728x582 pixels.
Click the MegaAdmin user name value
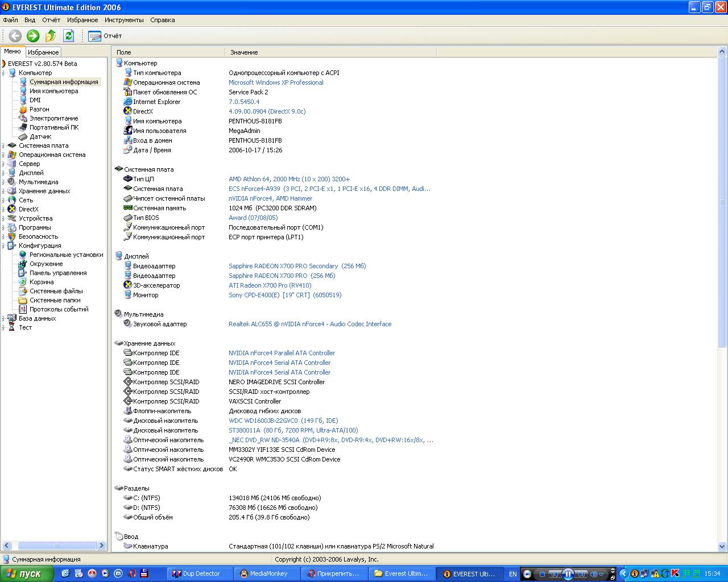point(245,131)
